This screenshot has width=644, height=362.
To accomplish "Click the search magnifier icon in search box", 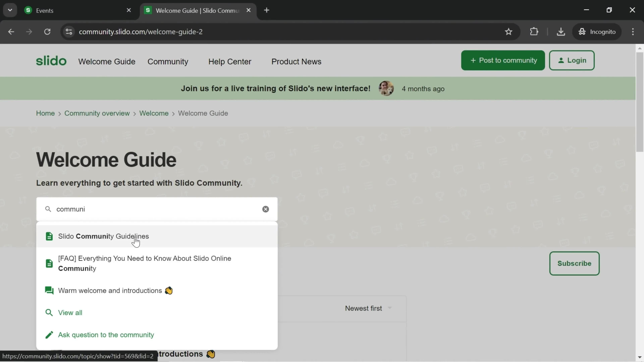I will (48, 209).
